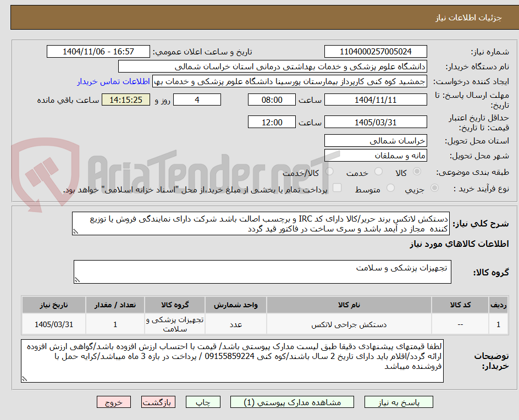The width and height of the screenshot is (519, 420).
Task: Click the price validity date 1405/03/31 field
Action: coord(376,122)
